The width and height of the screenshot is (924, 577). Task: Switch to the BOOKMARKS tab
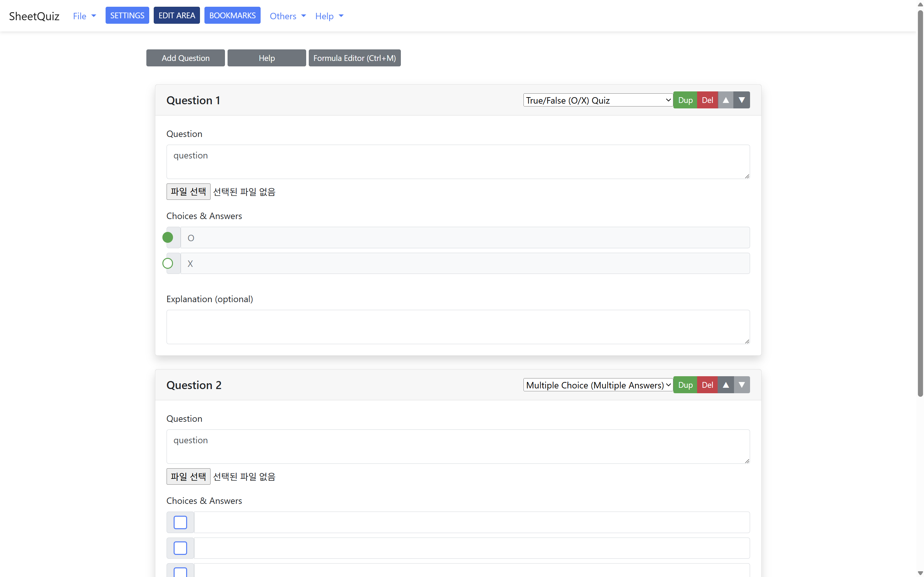pyautogui.click(x=232, y=15)
